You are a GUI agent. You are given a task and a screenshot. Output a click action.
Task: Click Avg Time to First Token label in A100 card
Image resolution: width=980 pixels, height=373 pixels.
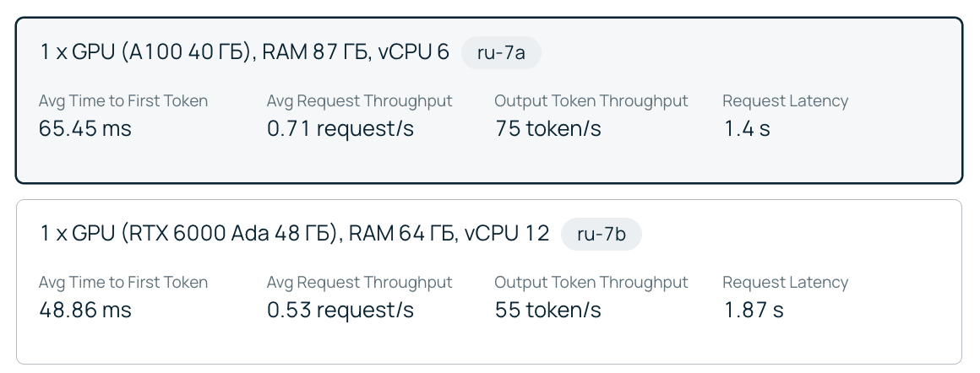(123, 100)
